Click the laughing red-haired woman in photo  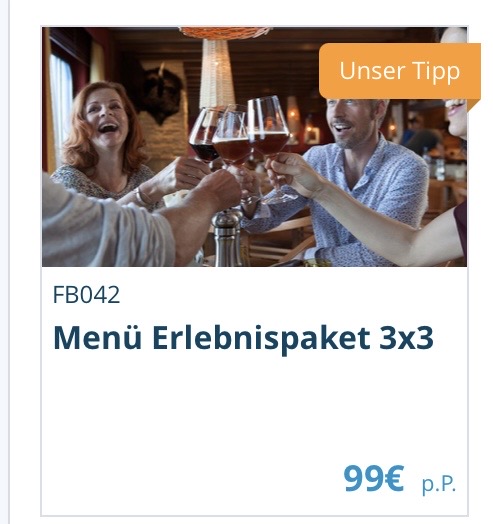point(105,140)
